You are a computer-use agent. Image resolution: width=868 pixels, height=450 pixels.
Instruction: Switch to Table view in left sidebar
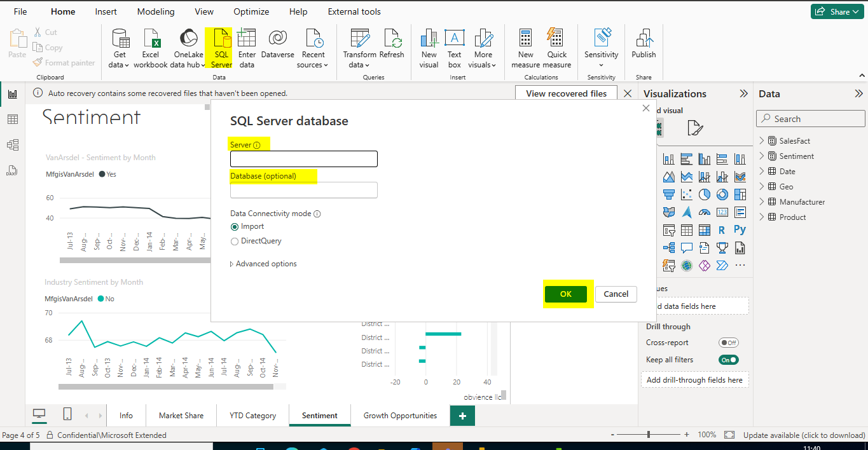12,119
